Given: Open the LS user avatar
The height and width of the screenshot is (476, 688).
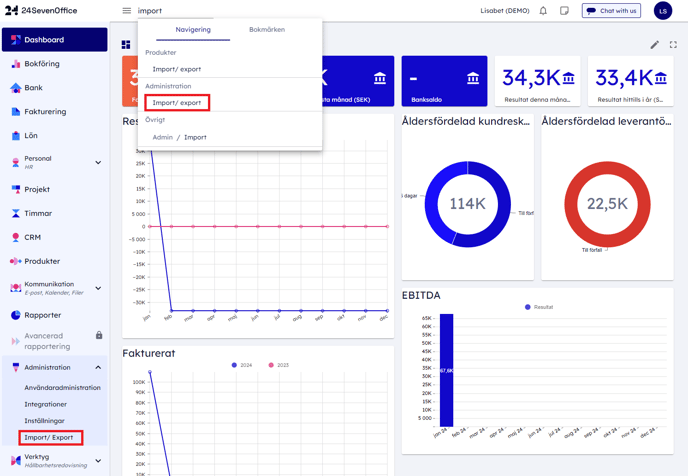Looking at the screenshot, I should (663, 11).
